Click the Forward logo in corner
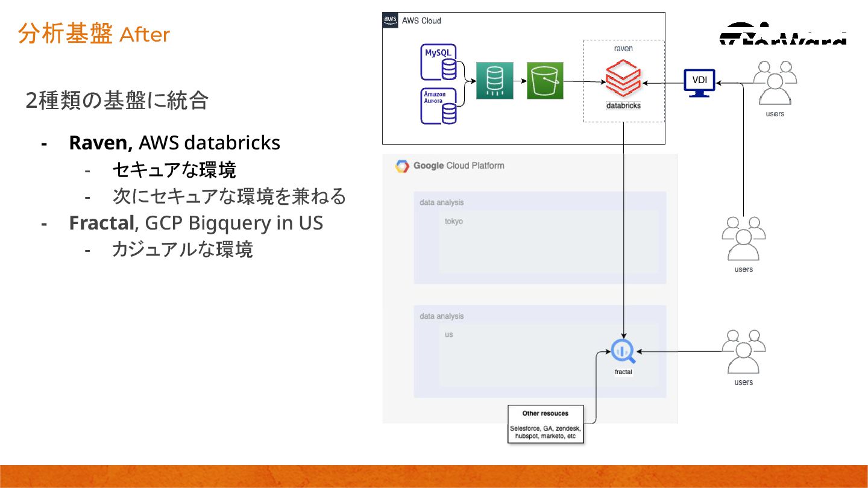Viewport: 868px width, 488px height. (784, 33)
